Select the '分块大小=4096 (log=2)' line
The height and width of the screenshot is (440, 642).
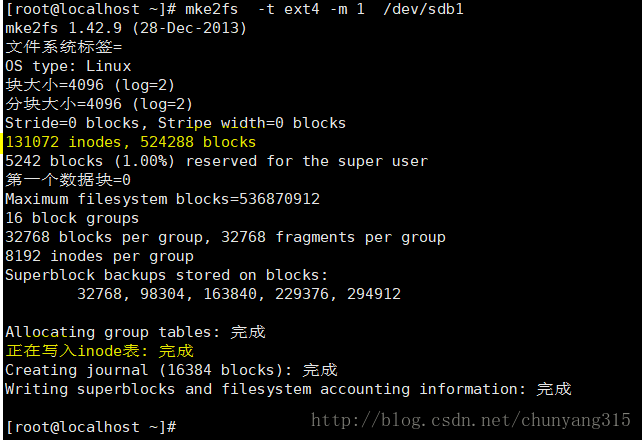pos(99,104)
